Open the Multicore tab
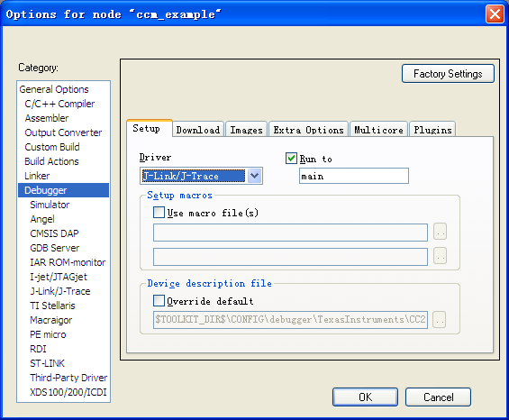Screen dimensions: 509x420 378,130
